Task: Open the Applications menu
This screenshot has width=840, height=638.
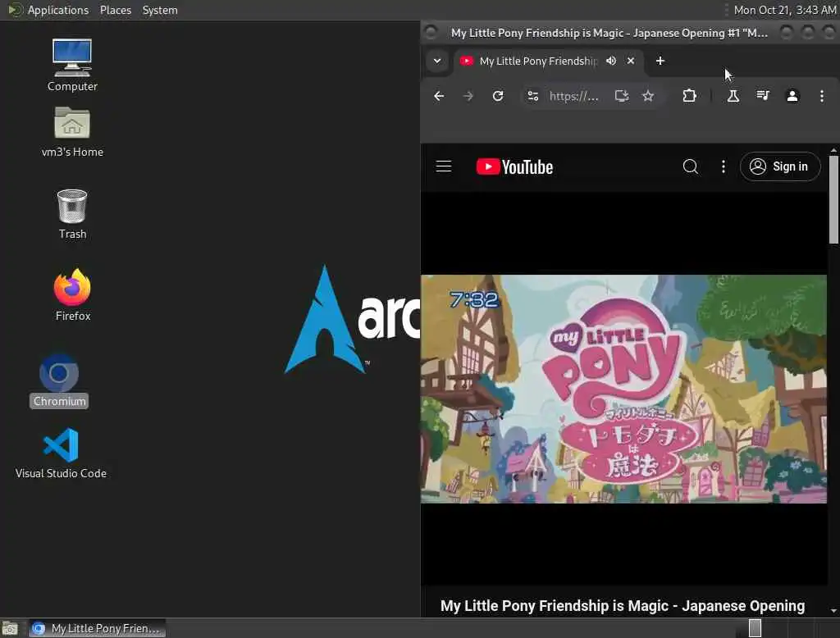Action: tap(58, 10)
